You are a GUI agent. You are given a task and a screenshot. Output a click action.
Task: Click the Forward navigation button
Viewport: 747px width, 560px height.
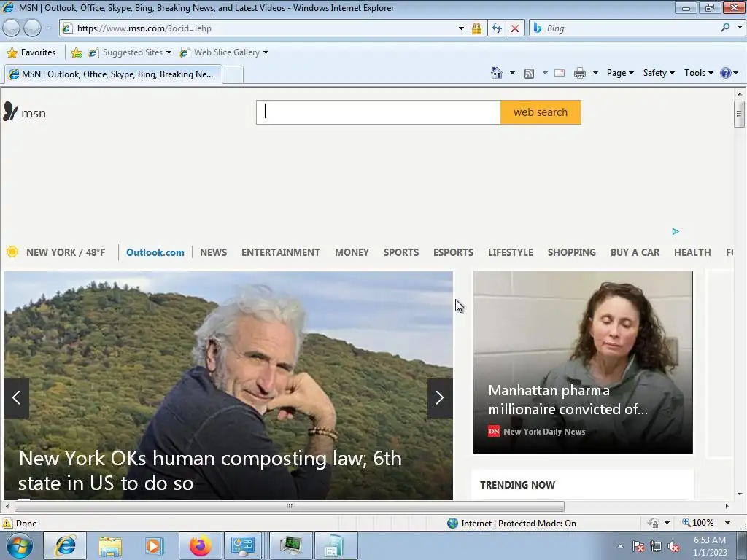click(32, 28)
